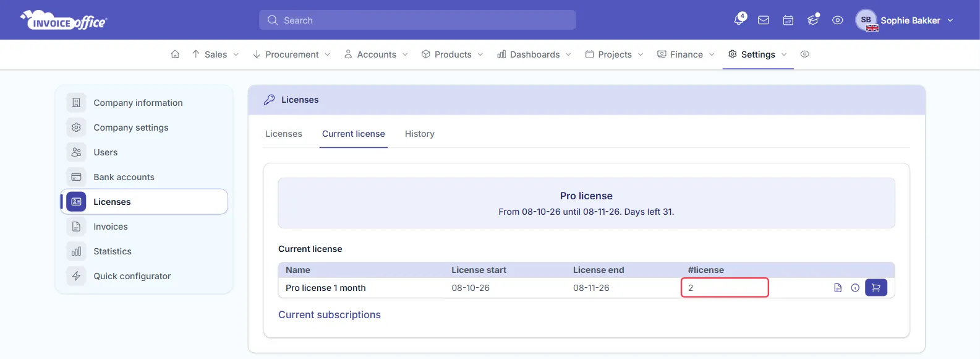Go to the home icon
The height and width of the screenshot is (359, 980).
click(x=175, y=54)
